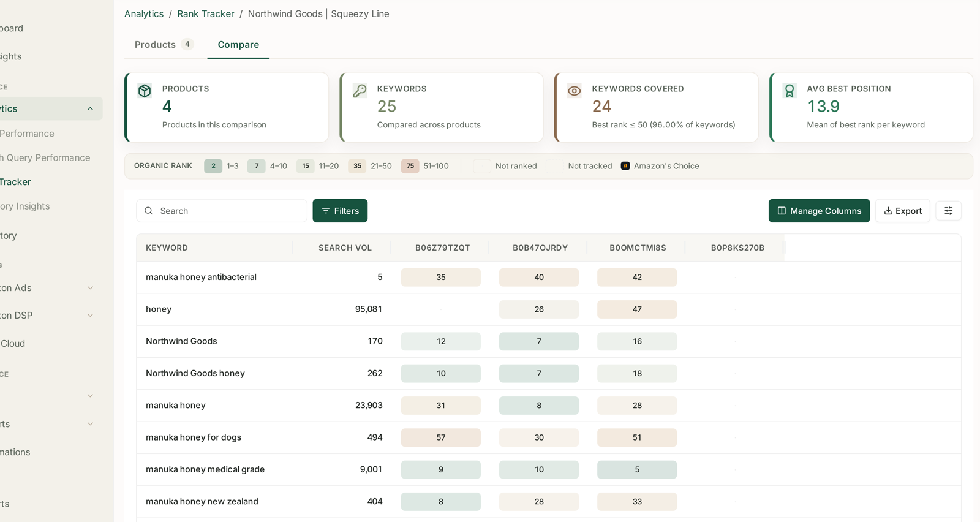This screenshot has height=522, width=980.
Task: Open the Cloud item in the sidebar
Action: pos(13,344)
